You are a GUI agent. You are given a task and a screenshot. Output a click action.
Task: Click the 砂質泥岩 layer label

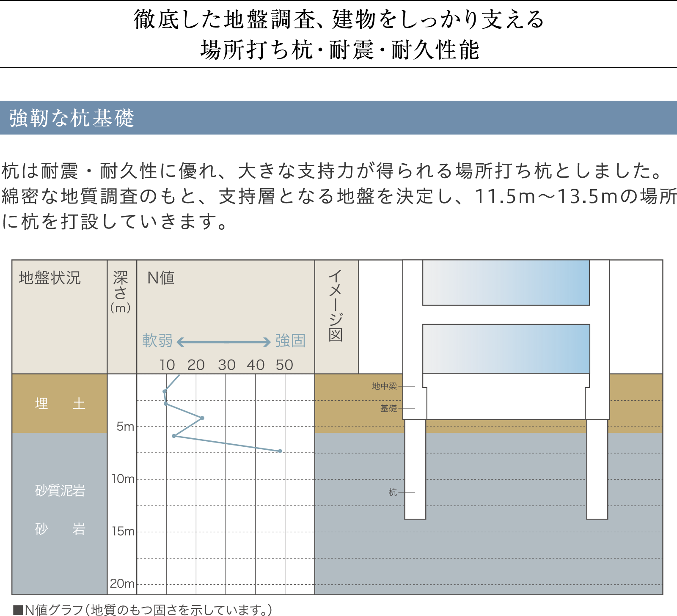pos(60,490)
